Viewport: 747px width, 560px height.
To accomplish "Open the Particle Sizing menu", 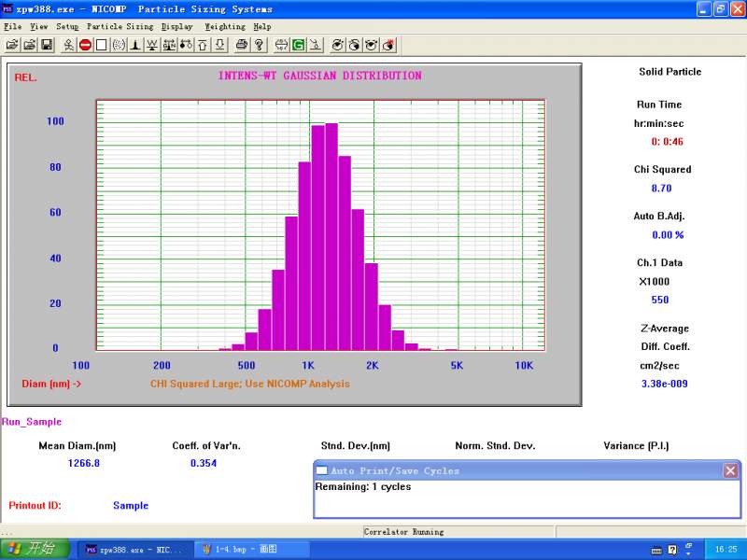I will click(x=120, y=27).
